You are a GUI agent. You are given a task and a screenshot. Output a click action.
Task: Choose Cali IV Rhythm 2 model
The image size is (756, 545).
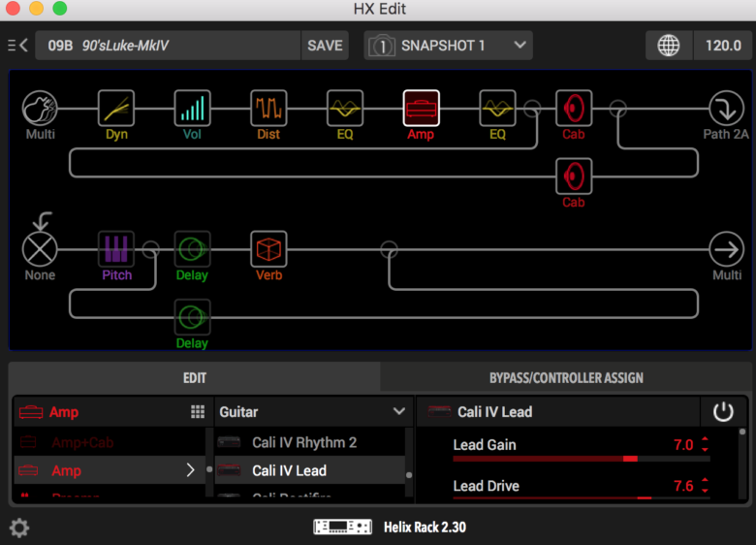(310, 442)
